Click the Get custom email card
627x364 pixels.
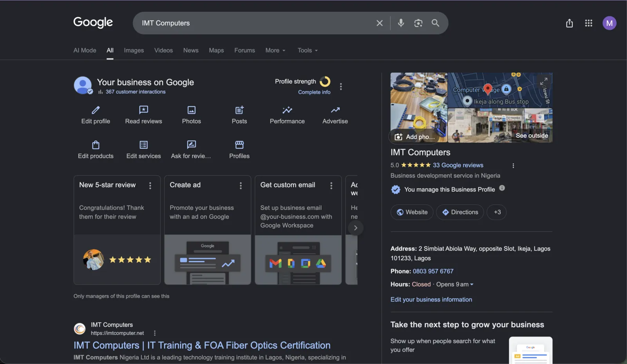coord(298,230)
